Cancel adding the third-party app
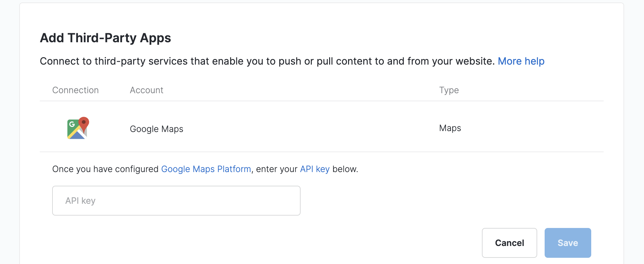Viewport: 644px width, 264px height. click(510, 243)
